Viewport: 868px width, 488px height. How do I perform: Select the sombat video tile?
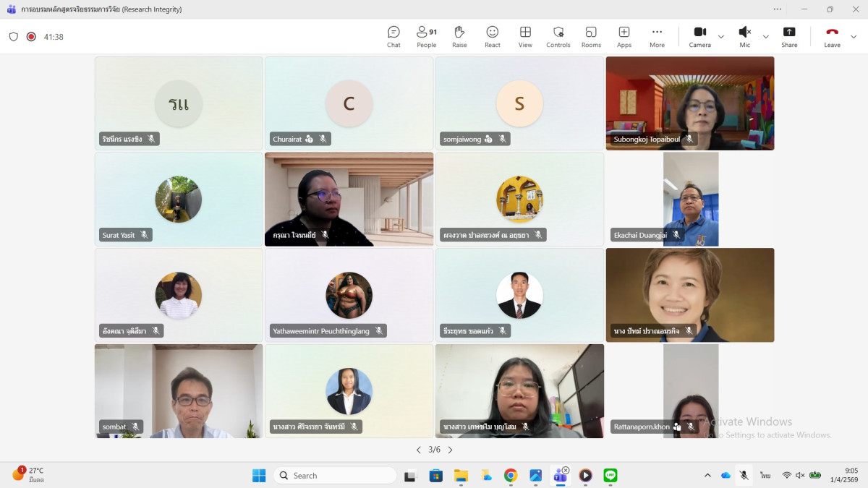[x=179, y=390]
